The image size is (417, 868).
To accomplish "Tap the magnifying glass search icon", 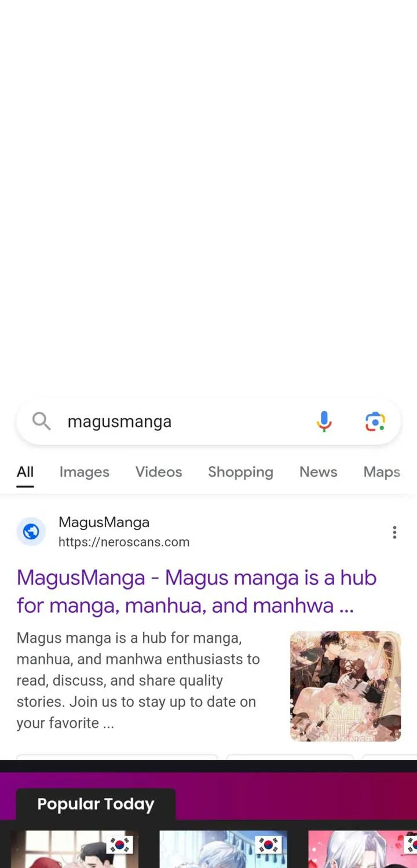I will (x=41, y=421).
